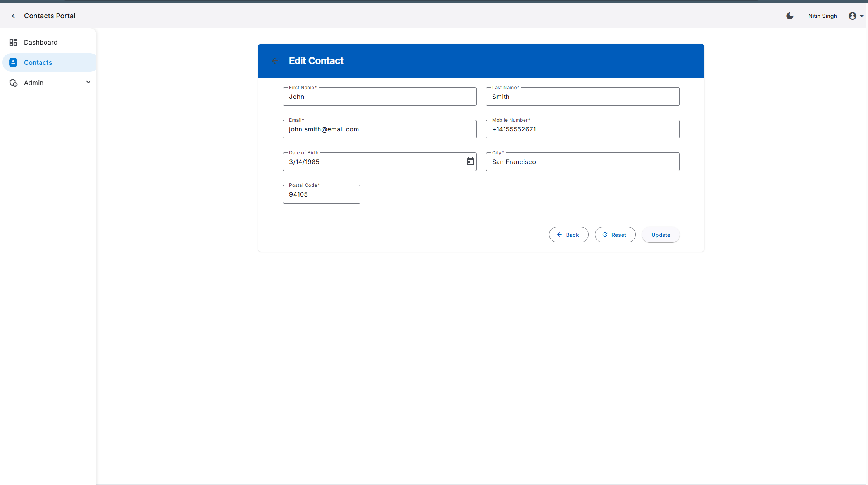868x485 pixels.
Task: Open the calendar date picker icon
Action: (x=470, y=162)
